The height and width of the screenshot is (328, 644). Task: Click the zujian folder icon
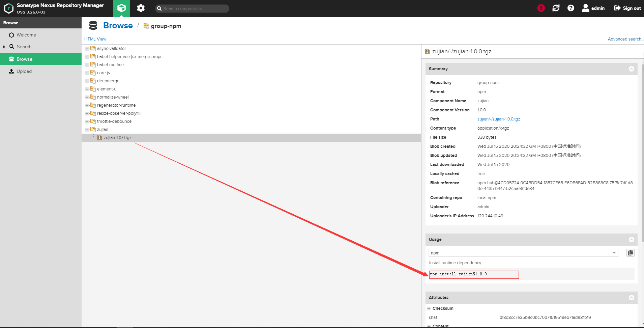pyautogui.click(x=93, y=129)
